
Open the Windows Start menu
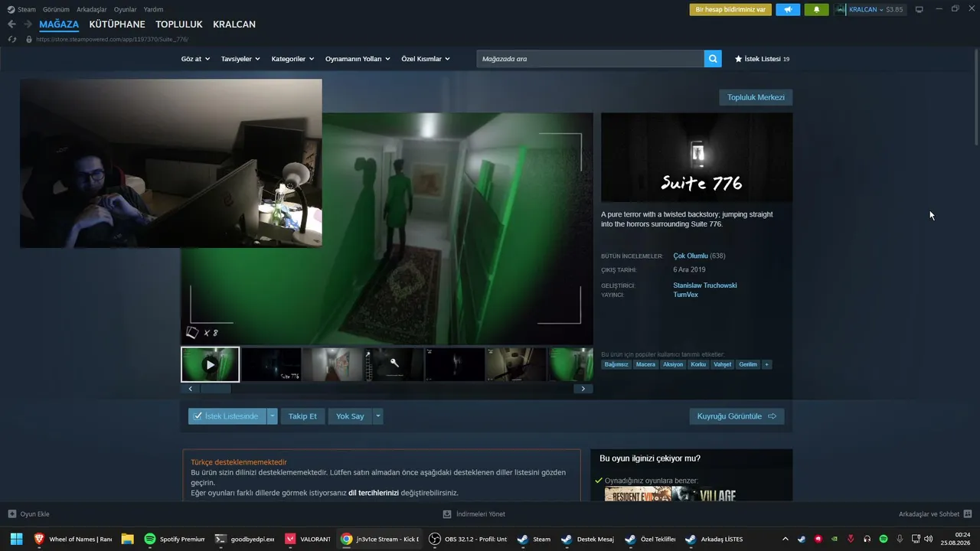pyautogui.click(x=16, y=539)
